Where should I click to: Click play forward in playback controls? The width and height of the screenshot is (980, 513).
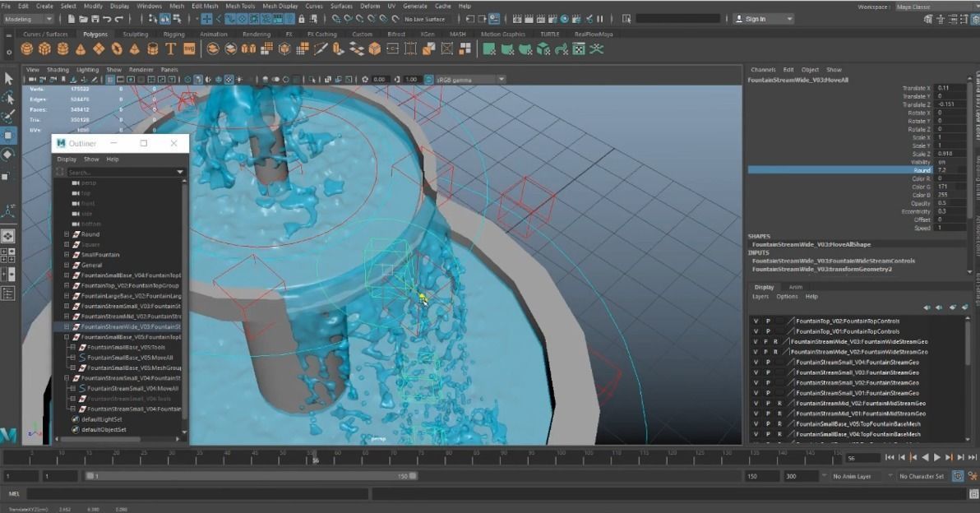pos(937,457)
